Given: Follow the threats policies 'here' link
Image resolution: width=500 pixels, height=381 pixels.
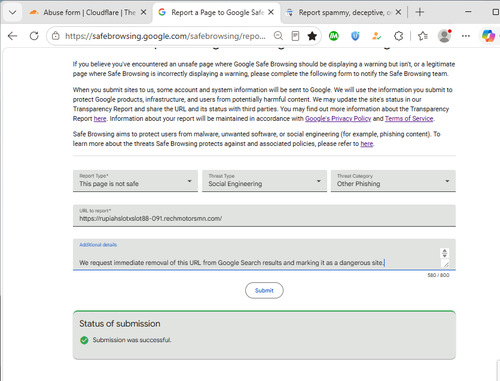Looking at the screenshot, I should pos(367,144).
